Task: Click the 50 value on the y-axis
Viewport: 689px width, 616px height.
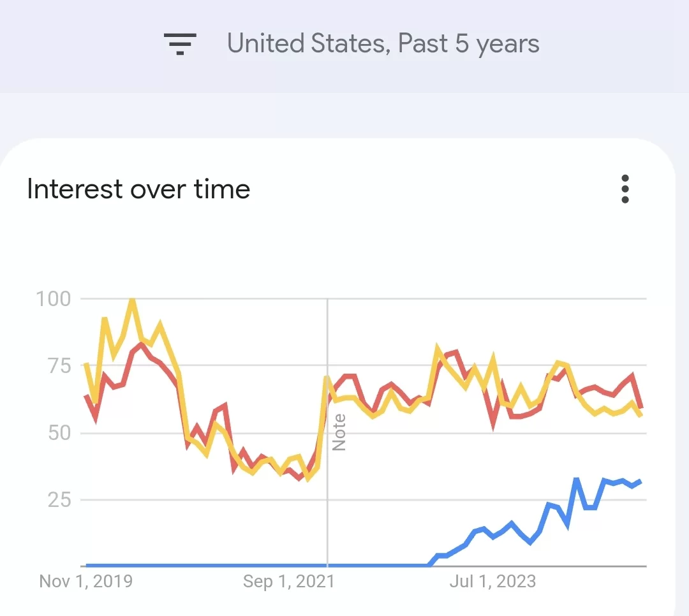Action: 59,433
